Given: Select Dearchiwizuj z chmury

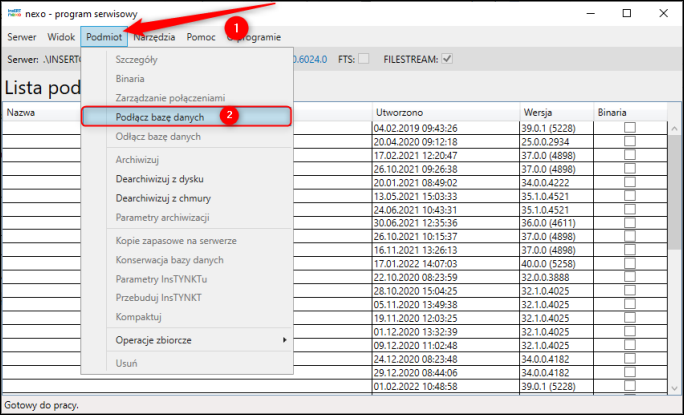Looking at the screenshot, I should pos(186,198).
